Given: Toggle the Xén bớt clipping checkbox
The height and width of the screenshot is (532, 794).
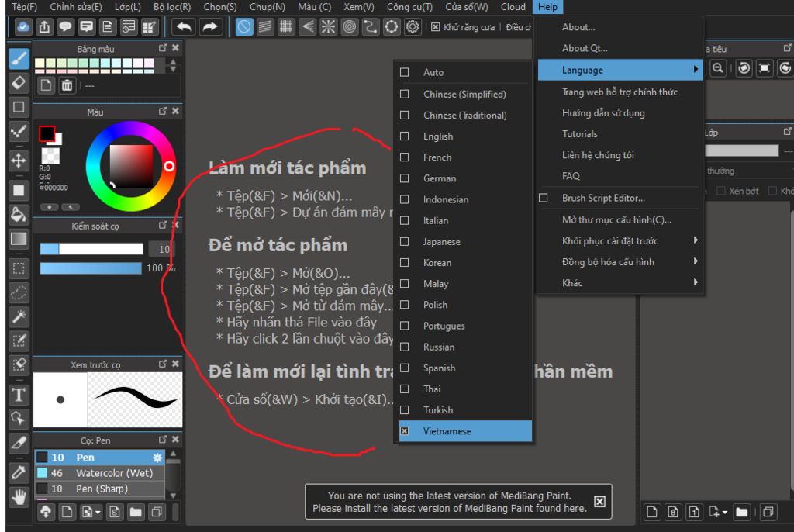Looking at the screenshot, I should pos(721,191).
